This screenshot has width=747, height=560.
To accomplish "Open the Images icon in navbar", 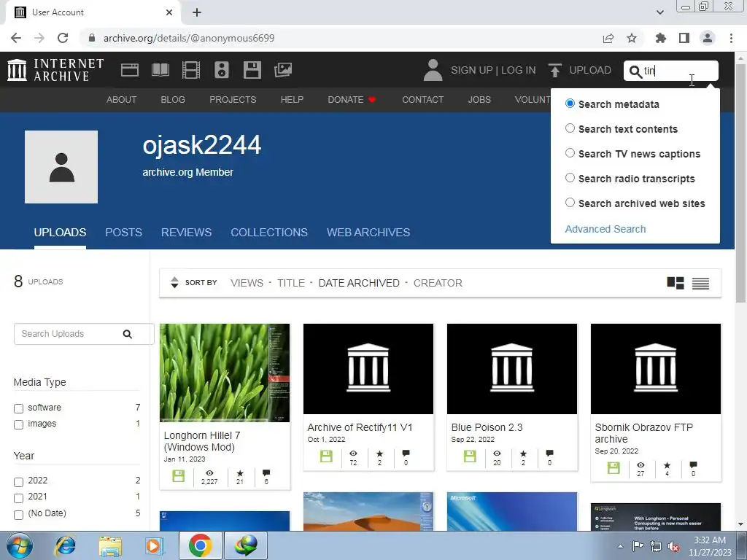I will pyautogui.click(x=283, y=70).
